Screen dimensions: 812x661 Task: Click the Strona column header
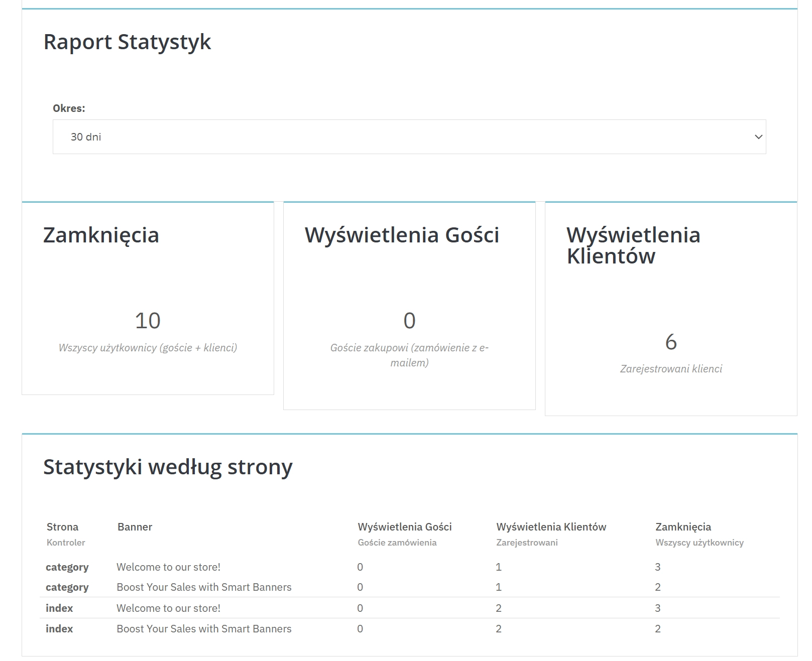pyautogui.click(x=62, y=527)
